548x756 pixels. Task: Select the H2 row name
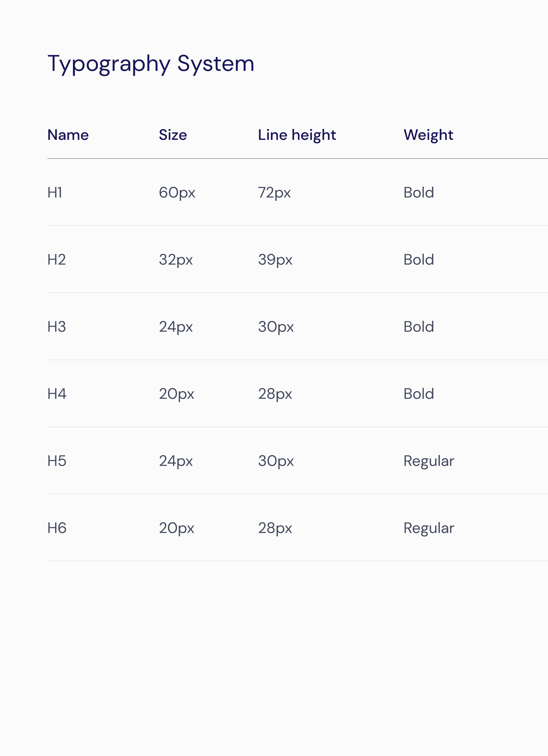[x=56, y=260]
